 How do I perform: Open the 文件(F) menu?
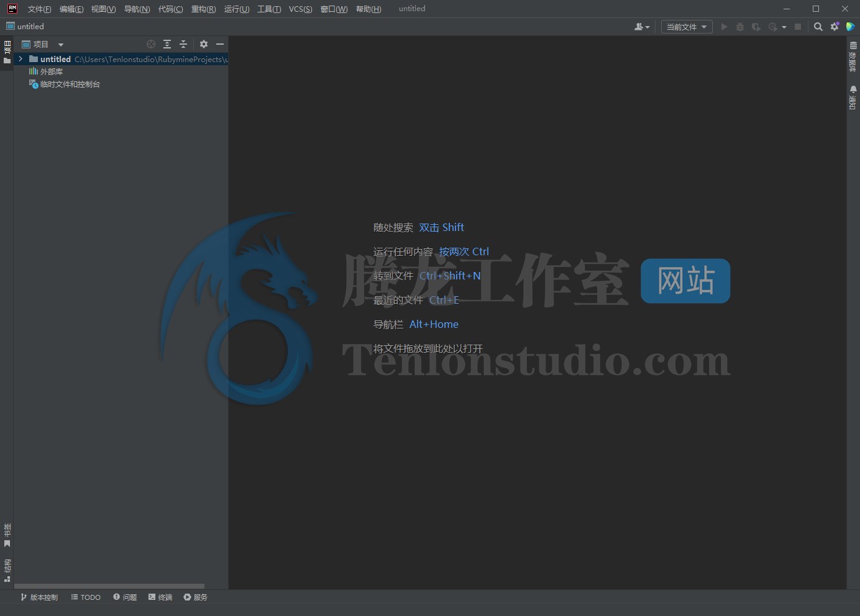click(x=39, y=9)
